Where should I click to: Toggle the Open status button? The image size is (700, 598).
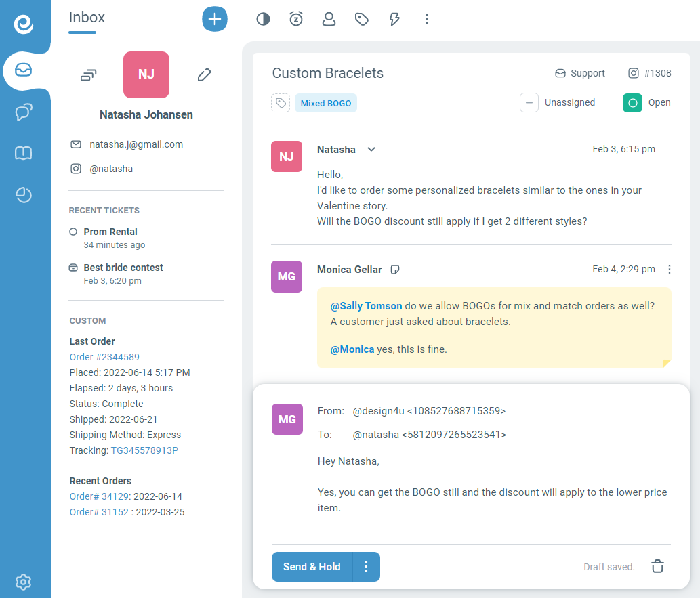(x=632, y=103)
